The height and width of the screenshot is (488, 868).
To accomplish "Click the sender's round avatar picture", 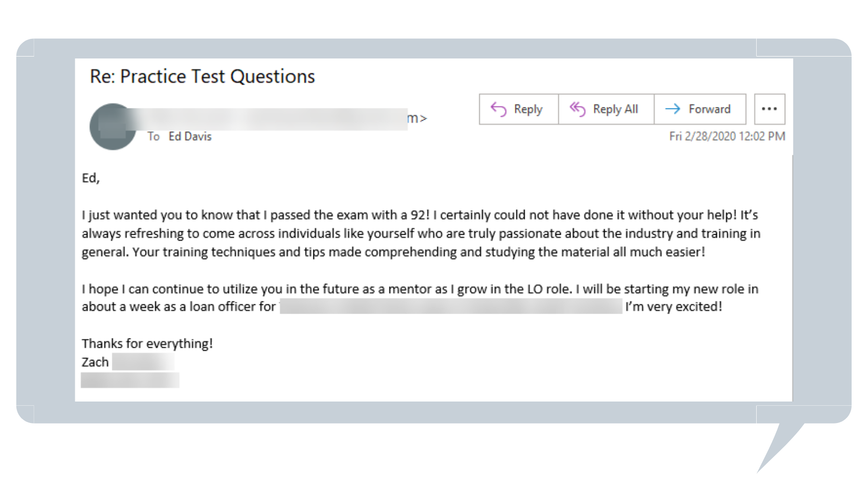I will tap(112, 126).
